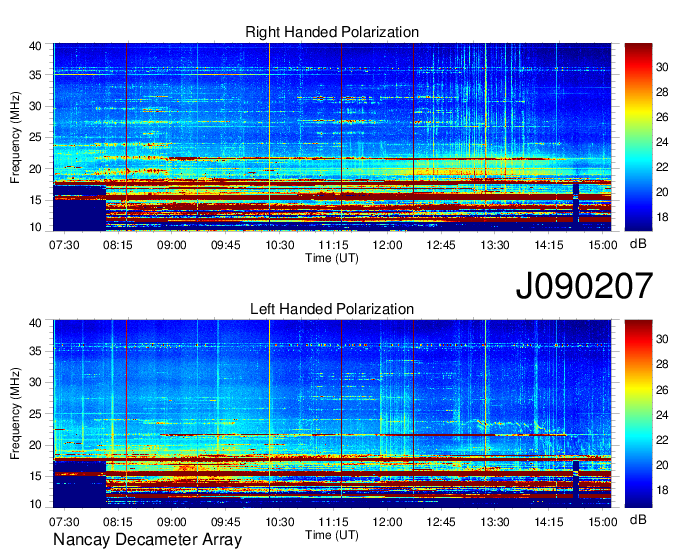The width and height of the screenshot is (680, 552).
Task: Click the "Nancay Decameter Array" caption
Action: [147, 540]
